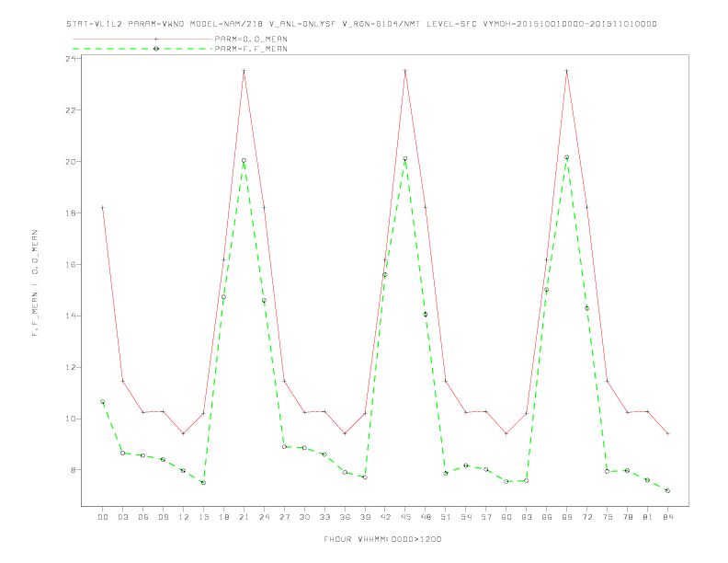
Task: Click the y-axis title F.F_MEAN | O.O_MEAN
Action: pyautogui.click(x=35, y=283)
